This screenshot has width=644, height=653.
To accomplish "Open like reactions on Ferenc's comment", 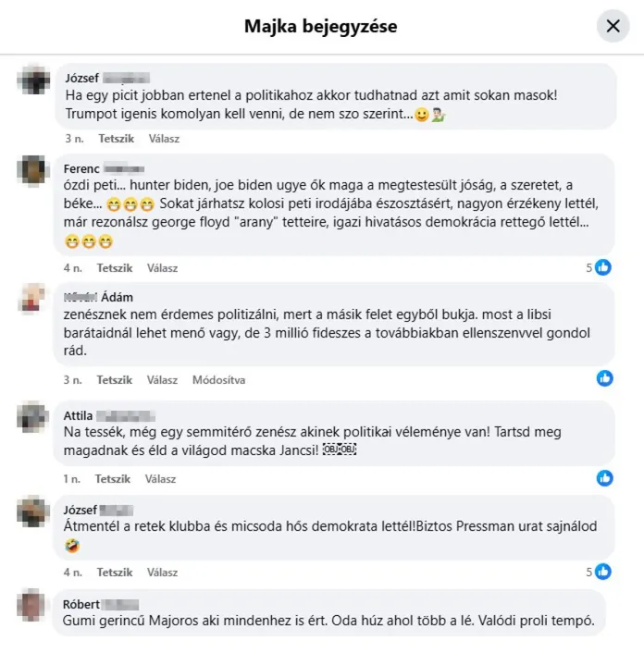I will pyautogui.click(x=599, y=267).
